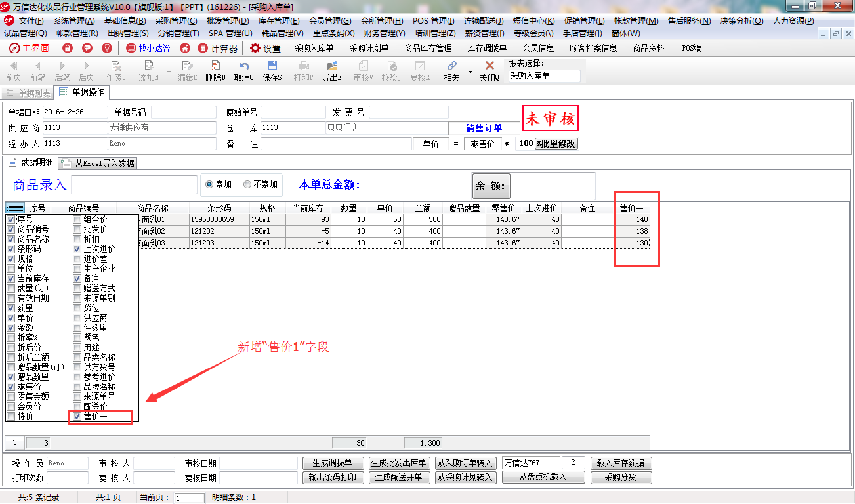855x504 pixels.
Task: Click the 销售订单 link
Action: (x=484, y=128)
